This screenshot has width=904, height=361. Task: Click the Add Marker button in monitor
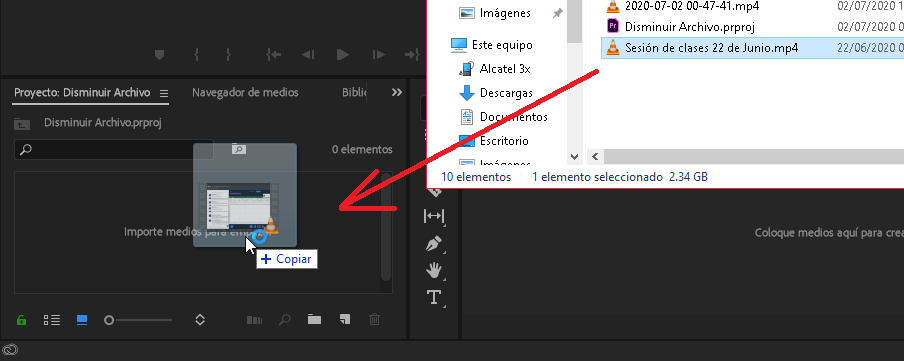click(160, 55)
